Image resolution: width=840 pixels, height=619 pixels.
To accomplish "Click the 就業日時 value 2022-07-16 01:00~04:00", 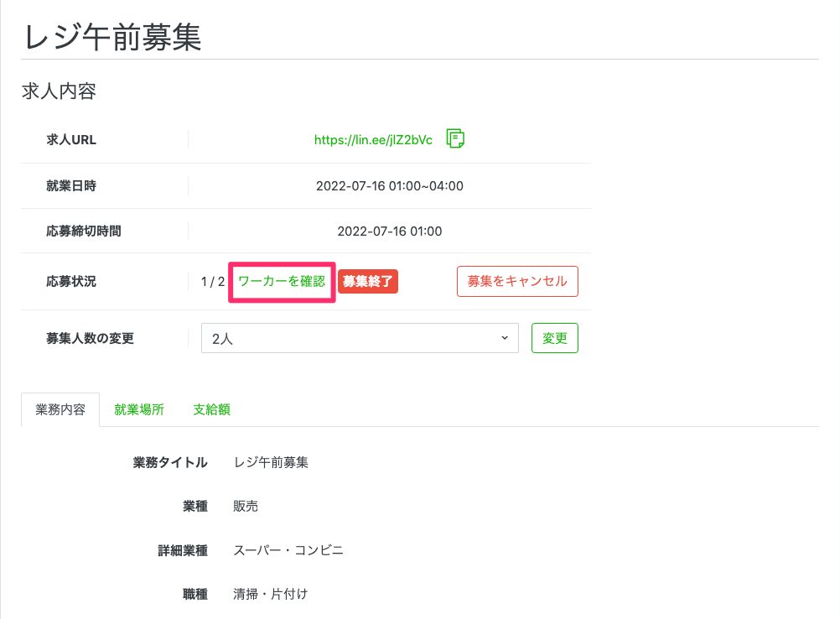I will (389, 186).
